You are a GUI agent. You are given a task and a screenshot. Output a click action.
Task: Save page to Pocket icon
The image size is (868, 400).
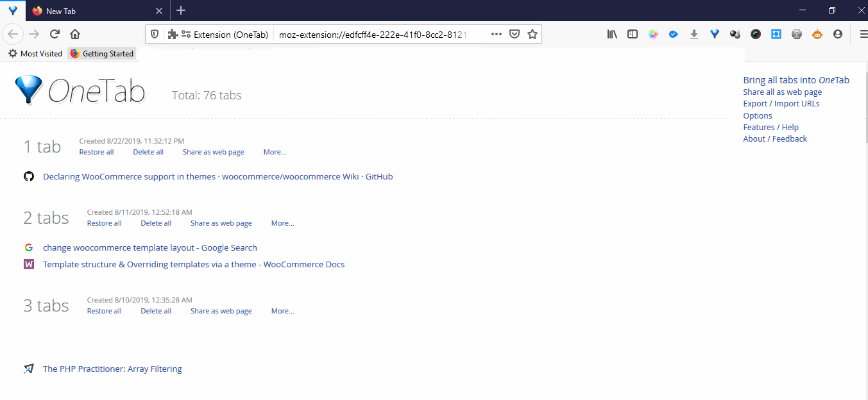pyautogui.click(x=515, y=33)
